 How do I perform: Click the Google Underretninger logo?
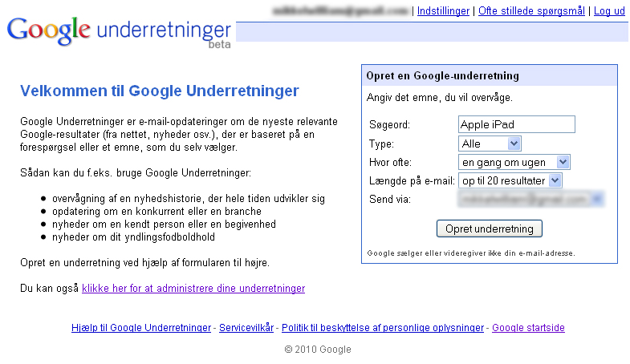119,31
